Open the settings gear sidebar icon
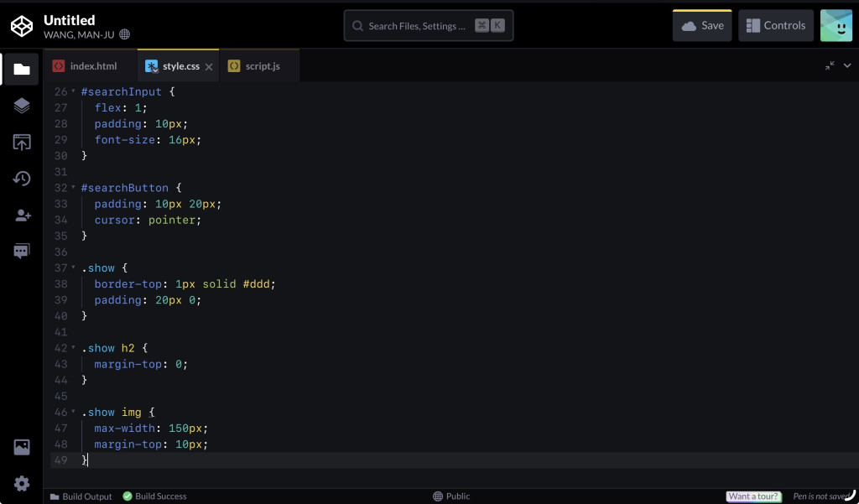 (x=21, y=484)
